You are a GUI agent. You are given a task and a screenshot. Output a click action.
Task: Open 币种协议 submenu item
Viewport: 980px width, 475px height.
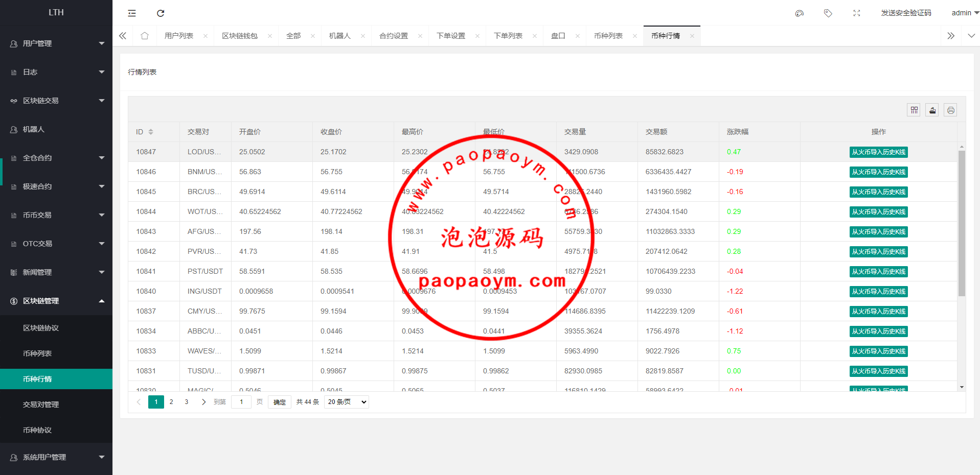56,430
